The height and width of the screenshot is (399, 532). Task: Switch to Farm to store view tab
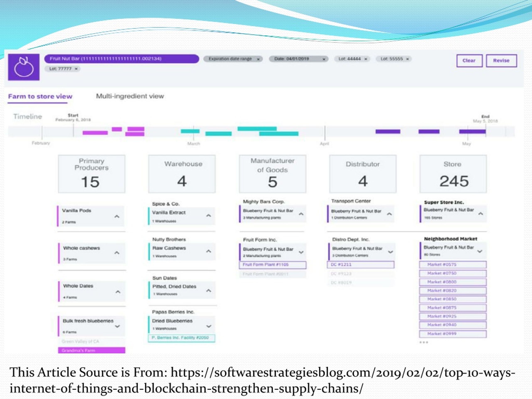pyautogui.click(x=40, y=96)
